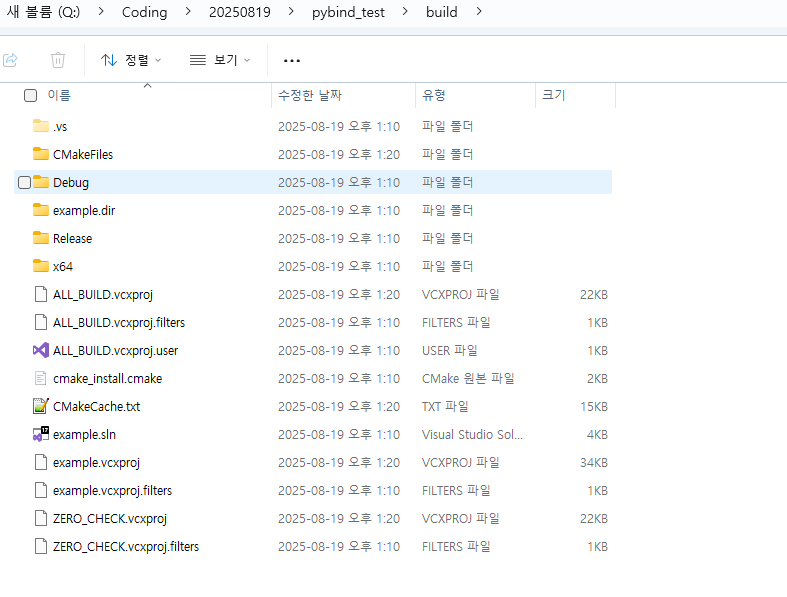Select the example.vcxproj.filters file name
This screenshot has height=597, width=787.
112,491
